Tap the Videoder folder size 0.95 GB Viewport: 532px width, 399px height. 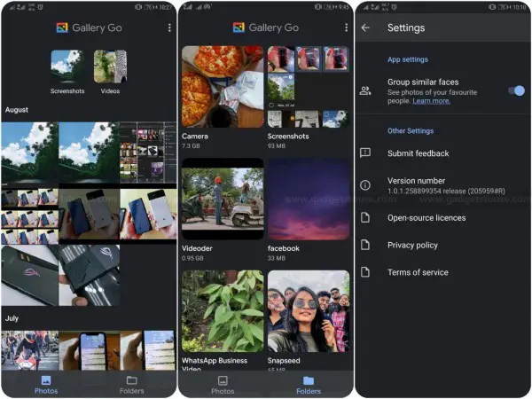(x=192, y=258)
